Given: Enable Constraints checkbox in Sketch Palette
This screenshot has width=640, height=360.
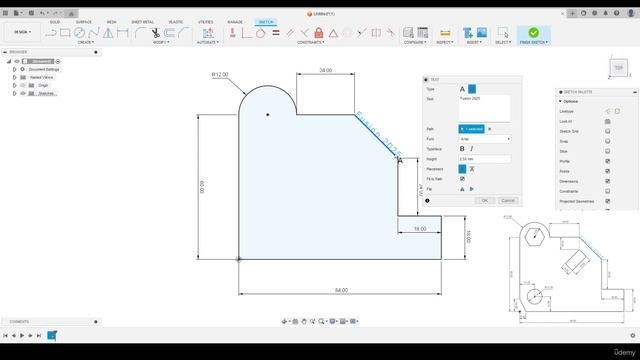Looking at the screenshot, I should [x=607, y=191].
